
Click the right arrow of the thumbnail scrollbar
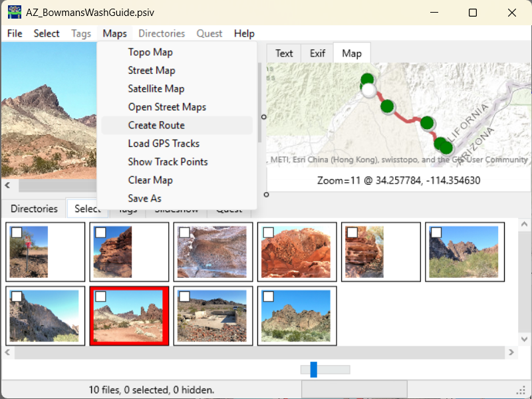point(512,352)
